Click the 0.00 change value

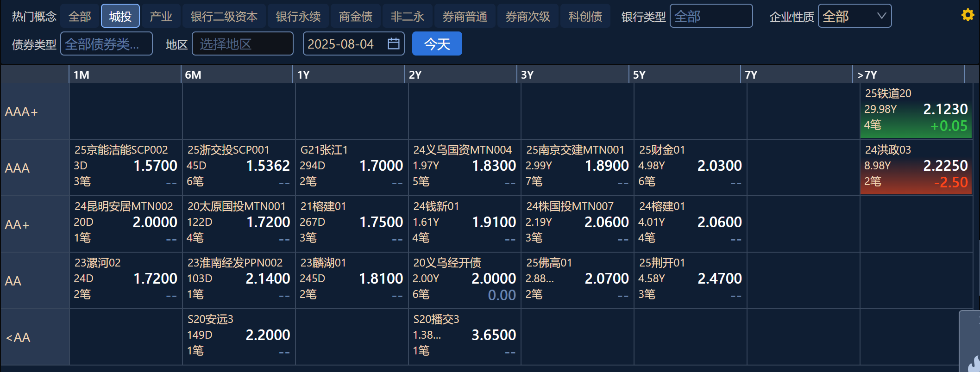(x=502, y=295)
